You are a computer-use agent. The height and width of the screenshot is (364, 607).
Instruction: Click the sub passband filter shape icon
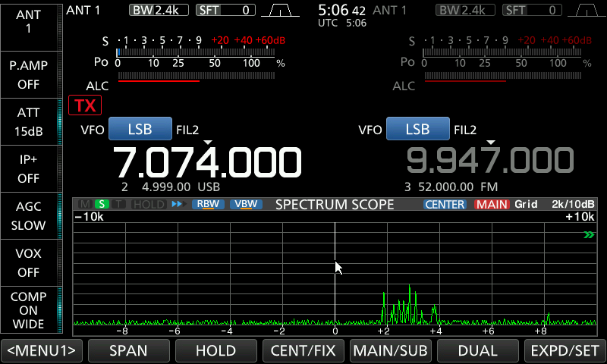click(x=585, y=10)
